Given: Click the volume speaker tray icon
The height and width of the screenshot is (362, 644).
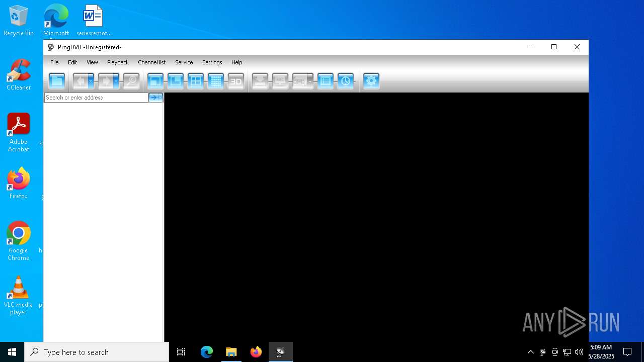Looking at the screenshot, I should point(579,352).
